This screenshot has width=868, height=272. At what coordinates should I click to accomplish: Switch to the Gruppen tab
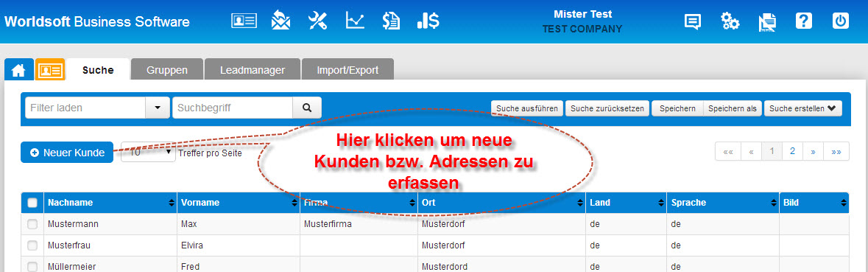click(x=166, y=70)
